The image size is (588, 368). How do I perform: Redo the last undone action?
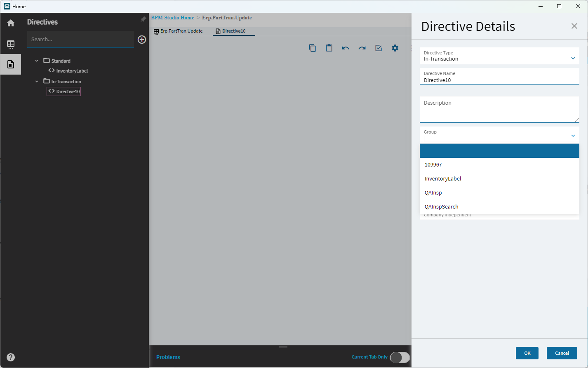(362, 48)
